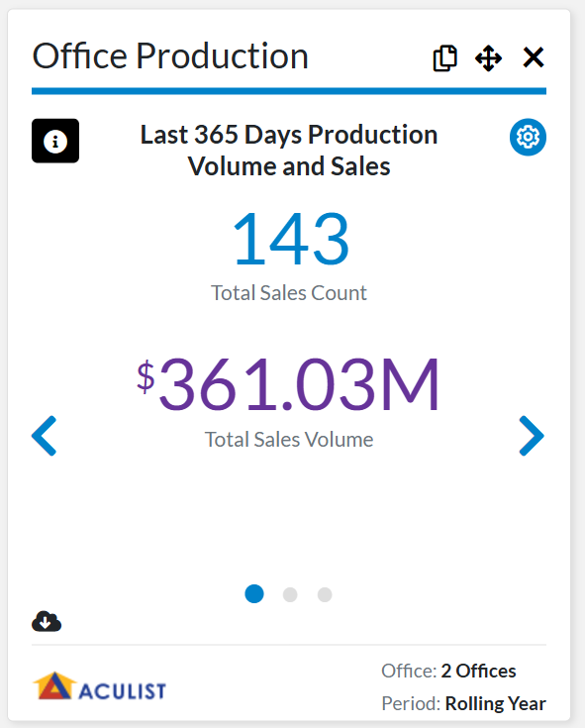
Task: Open the black info icon
Action: pos(55,141)
